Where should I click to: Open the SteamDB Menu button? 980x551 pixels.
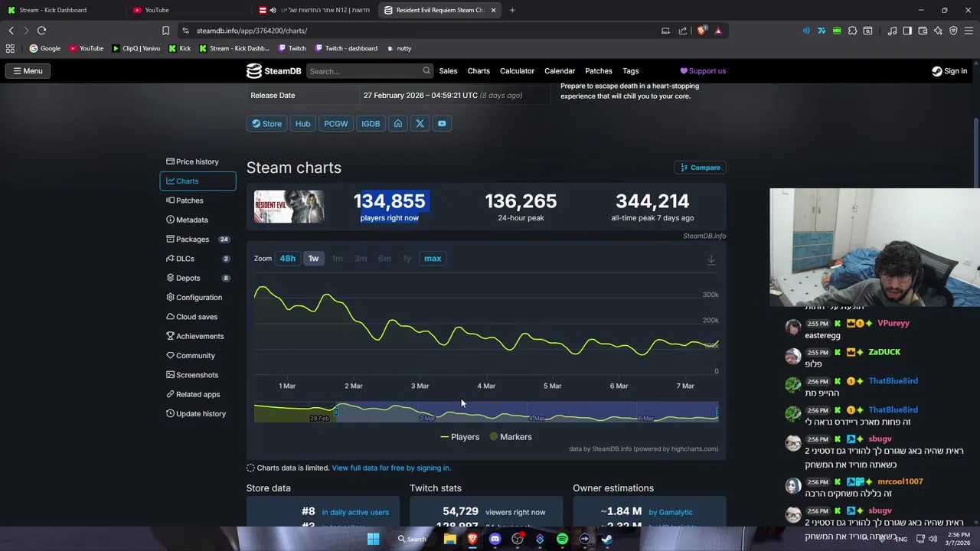point(28,71)
